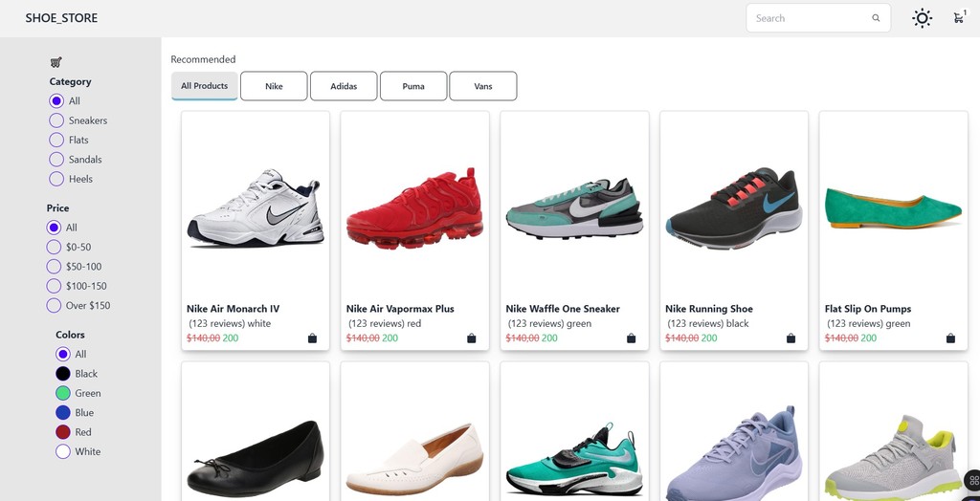Add Nike Air Vapormax Plus to bag
Screen dimensions: 980x501
tap(472, 338)
